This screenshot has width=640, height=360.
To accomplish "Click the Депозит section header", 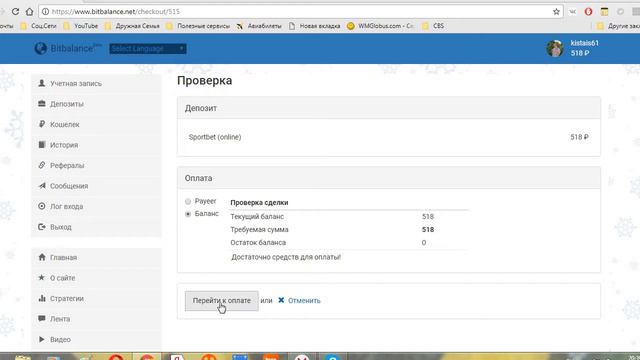I will (x=389, y=108).
